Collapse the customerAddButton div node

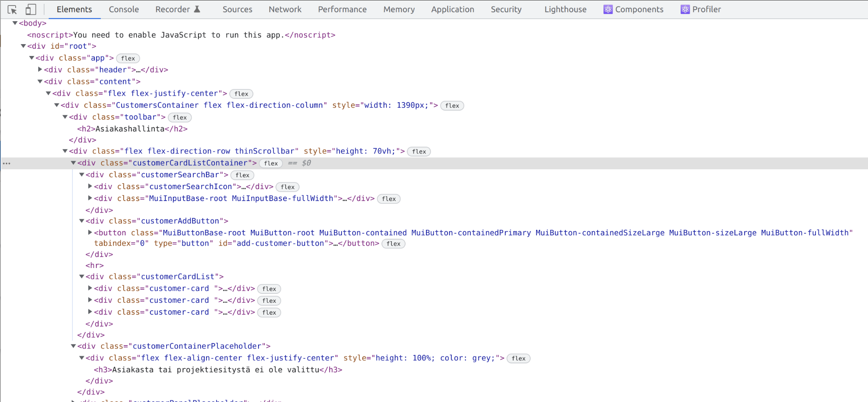(x=82, y=221)
